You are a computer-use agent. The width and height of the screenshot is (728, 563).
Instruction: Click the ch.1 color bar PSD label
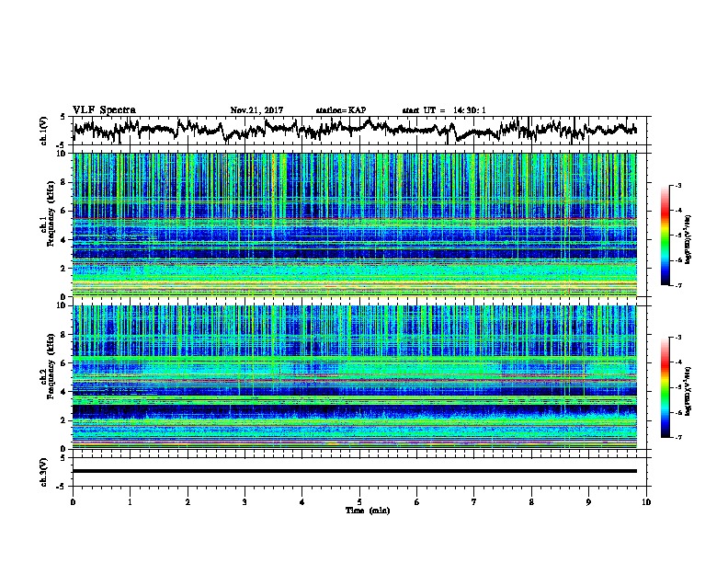(688, 240)
